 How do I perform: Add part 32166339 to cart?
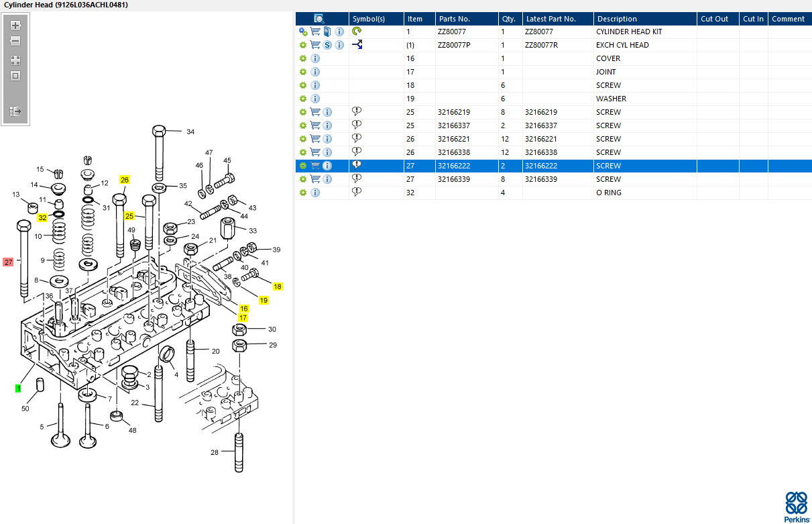tap(315, 179)
